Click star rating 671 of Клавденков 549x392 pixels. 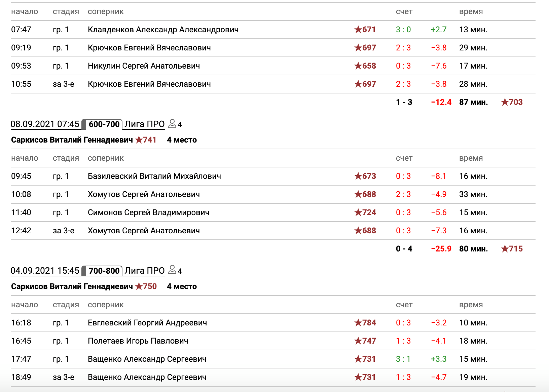click(365, 30)
